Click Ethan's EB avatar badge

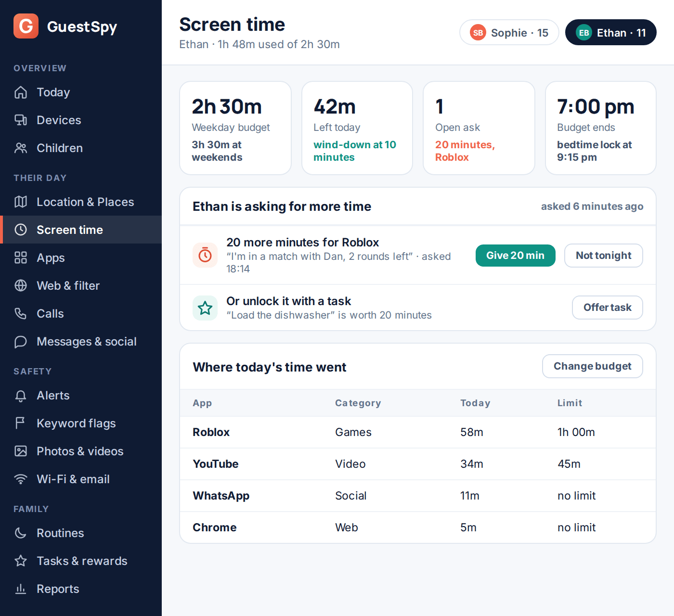pyautogui.click(x=584, y=33)
